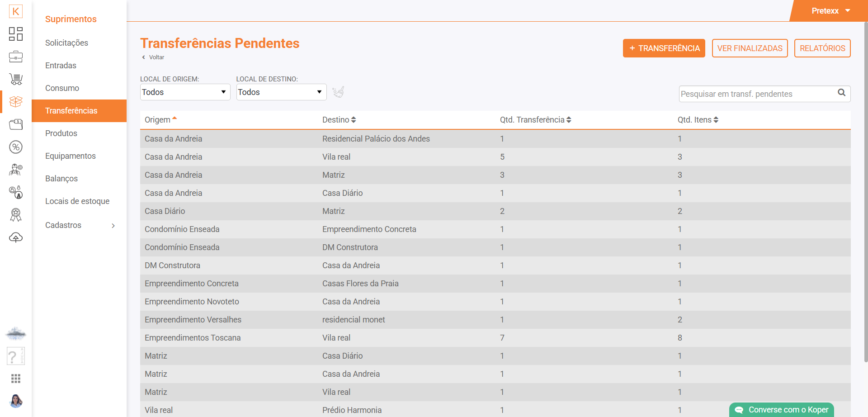Click the + TRANSFERÊNCIA button
The image size is (868, 417).
(x=664, y=48)
